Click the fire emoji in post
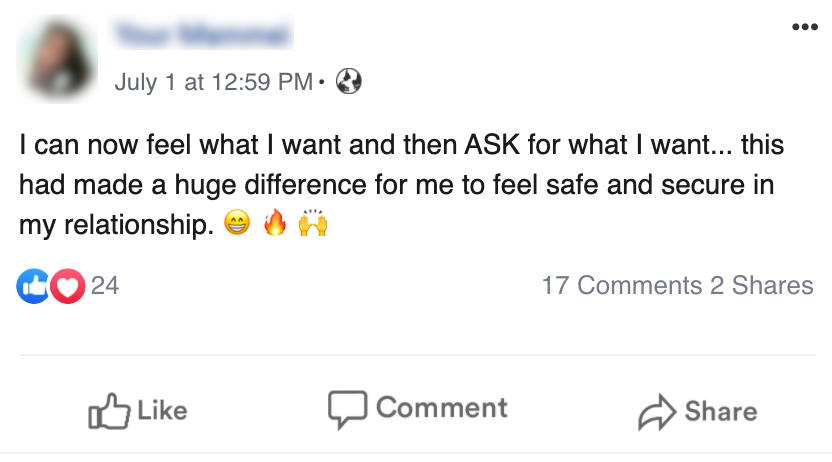Screen dimensions: 832x462 point(275,225)
